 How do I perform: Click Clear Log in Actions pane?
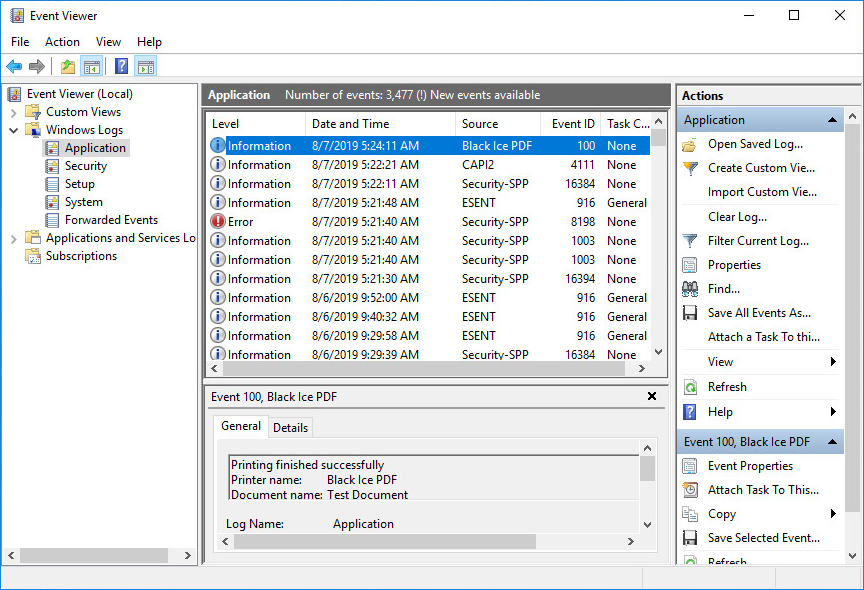pos(737,217)
